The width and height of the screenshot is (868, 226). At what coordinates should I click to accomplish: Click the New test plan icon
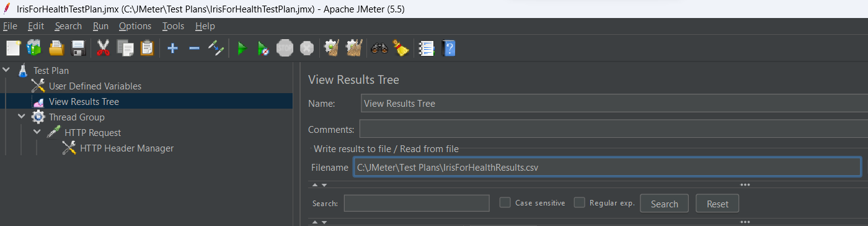tap(13, 48)
